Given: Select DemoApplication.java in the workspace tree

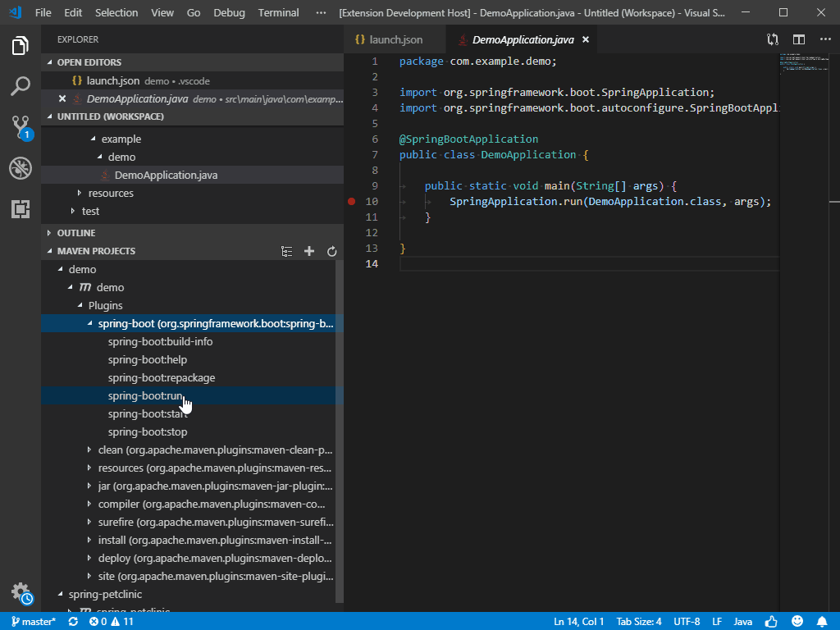Looking at the screenshot, I should click(x=192, y=176).
